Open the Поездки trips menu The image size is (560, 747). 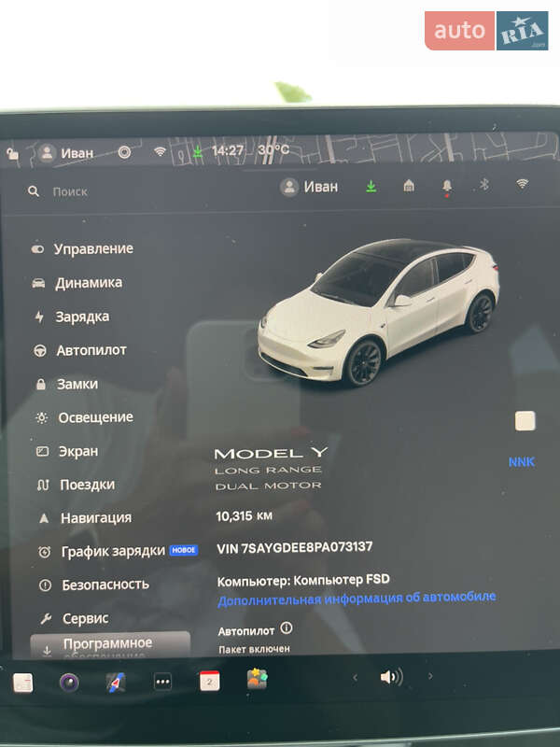click(x=77, y=485)
